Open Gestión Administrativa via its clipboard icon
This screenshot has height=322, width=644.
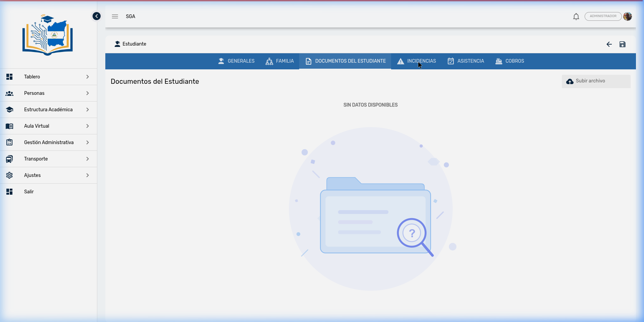tap(9, 142)
